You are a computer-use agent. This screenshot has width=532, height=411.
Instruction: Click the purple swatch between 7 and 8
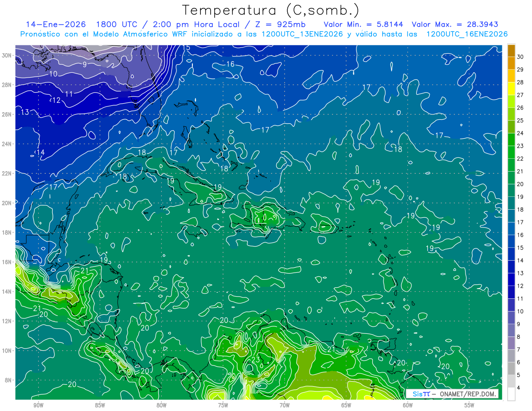pos(511,343)
